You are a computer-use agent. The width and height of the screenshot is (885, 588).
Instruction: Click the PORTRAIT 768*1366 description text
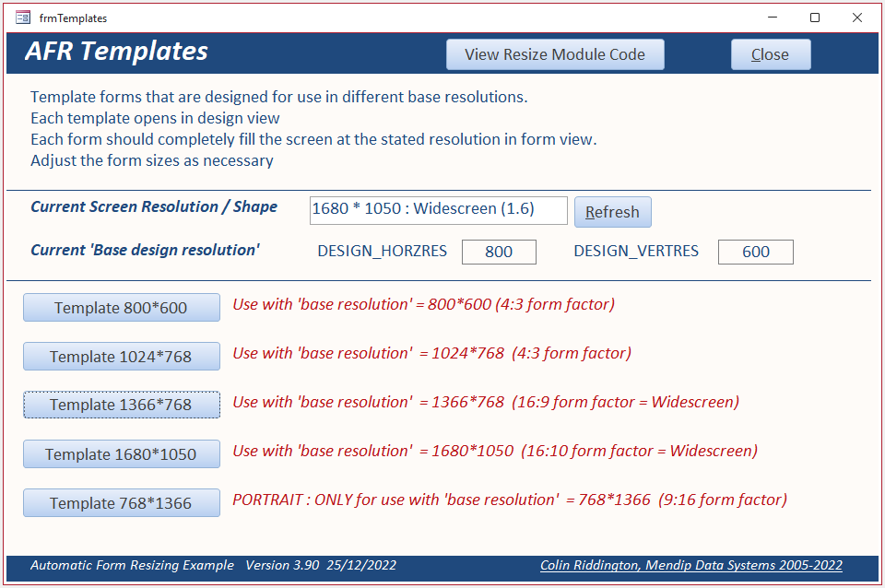[510, 500]
